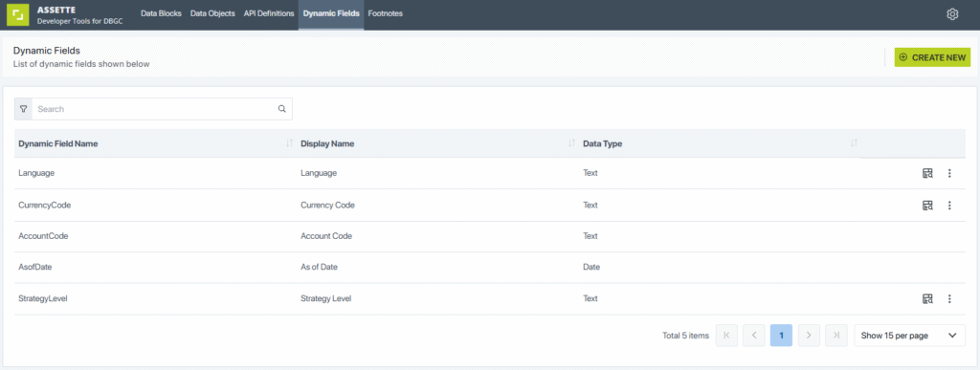Go to last page arrow
980x370 pixels.
click(x=836, y=335)
